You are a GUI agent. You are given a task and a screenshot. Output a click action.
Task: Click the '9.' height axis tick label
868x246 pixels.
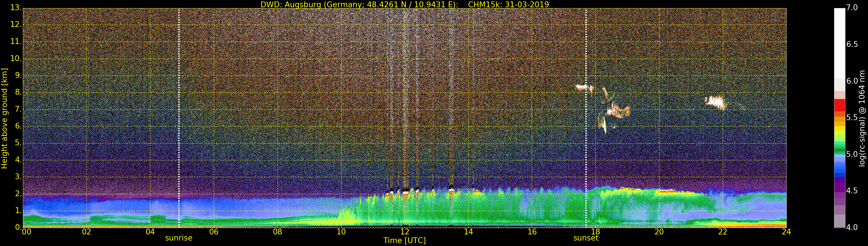(x=18, y=76)
